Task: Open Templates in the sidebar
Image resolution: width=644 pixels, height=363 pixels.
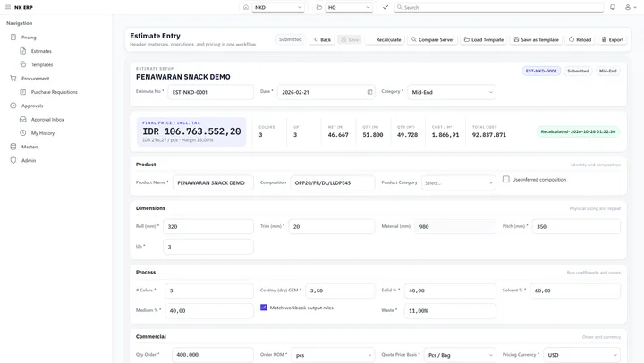Action: click(x=42, y=65)
